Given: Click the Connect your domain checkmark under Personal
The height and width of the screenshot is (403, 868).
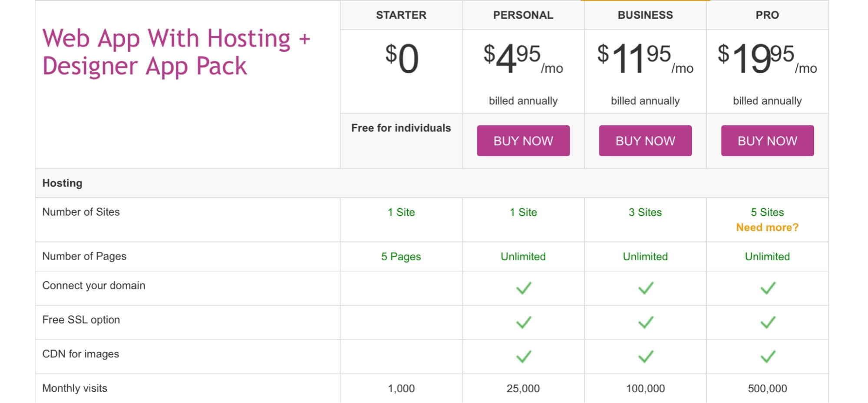Looking at the screenshot, I should click(524, 288).
